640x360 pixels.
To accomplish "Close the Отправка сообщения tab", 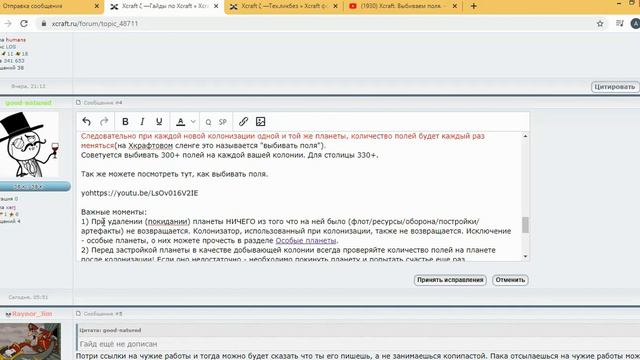I will 97,6.
